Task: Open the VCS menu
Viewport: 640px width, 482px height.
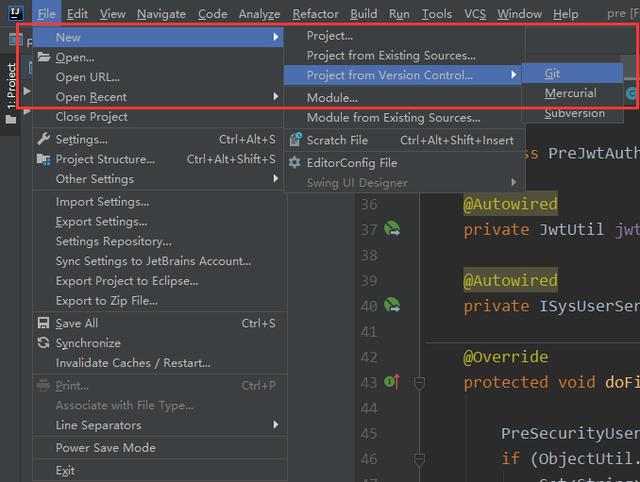Action: pyautogui.click(x=475, y=14)
